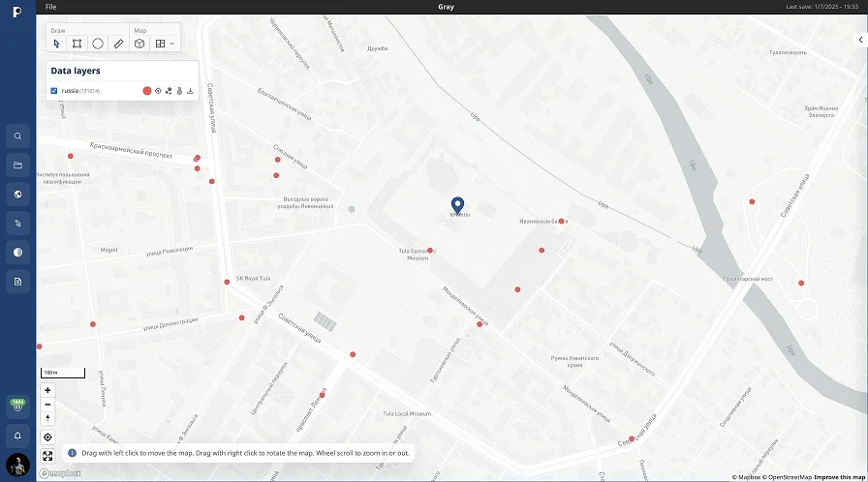Image resolution: width=868 pixels, height=482 pixels.
Task: Expand the map layout dropdown arrow
Action: (172, 44)
